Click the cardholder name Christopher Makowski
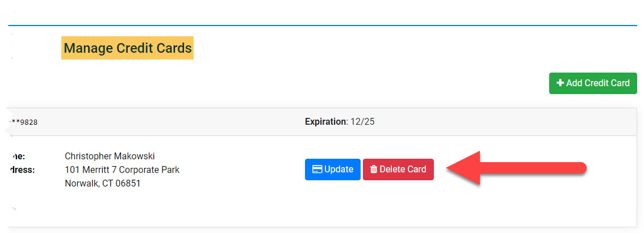Screen dimensions: 644x233 [x=110, y=156]
